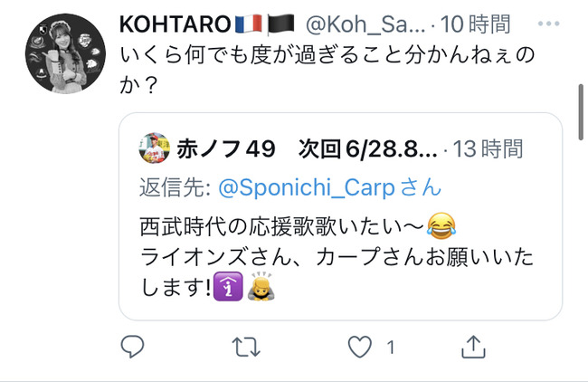Click the 13時間 quoted tweet timestamp

pyautogui.click(x=488, y=149)
